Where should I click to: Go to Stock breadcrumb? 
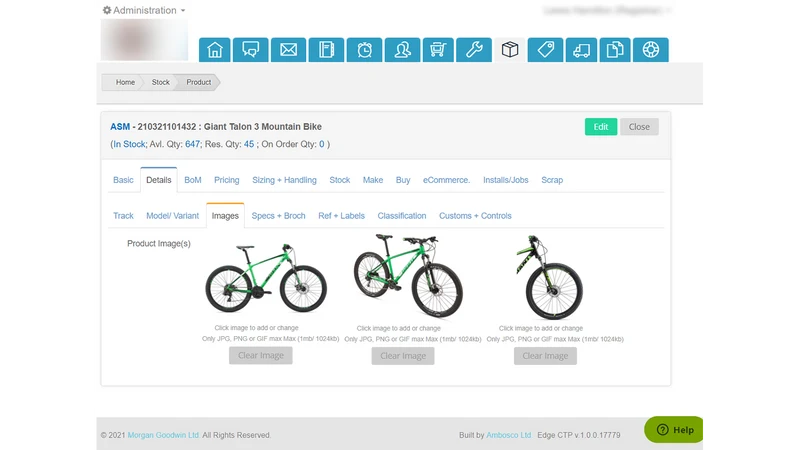pos(160,82)
